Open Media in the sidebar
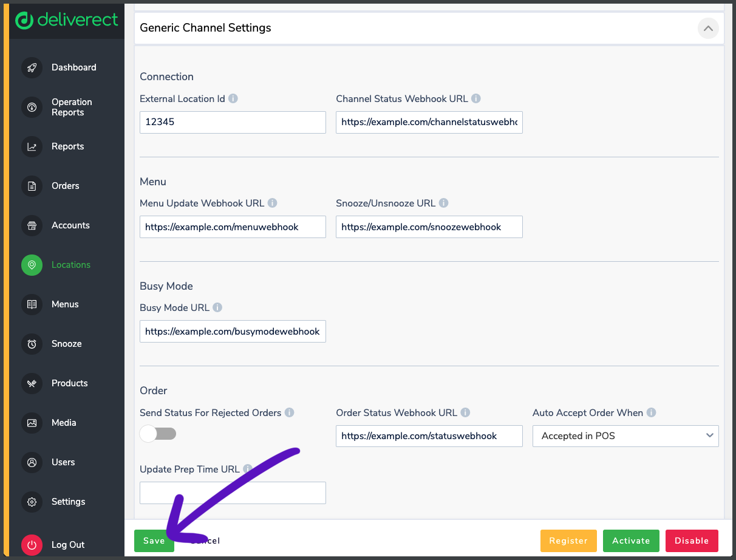The height and width of the screenshot is (560, 736). click(x=64, y=423)
